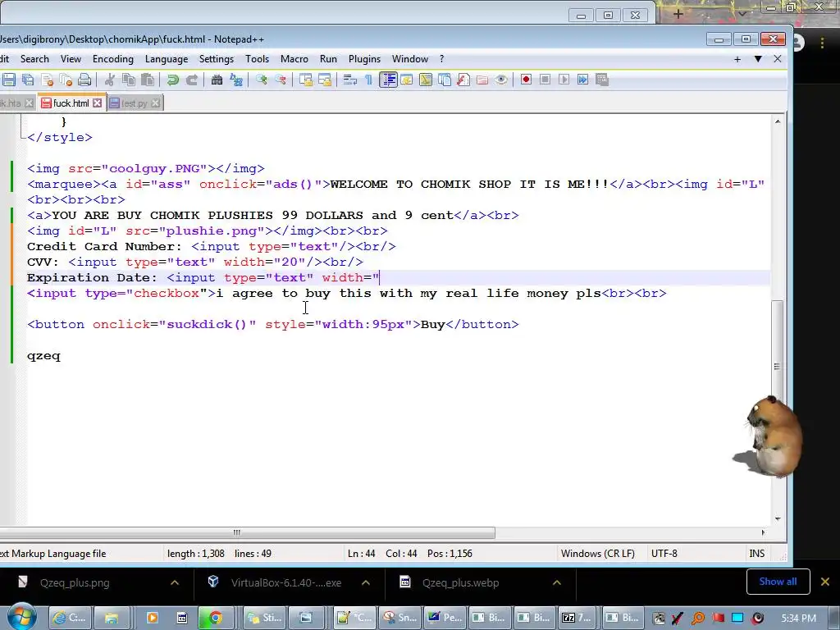Select the fuck.html tab

pyautogui.click(x=71, y=103)
